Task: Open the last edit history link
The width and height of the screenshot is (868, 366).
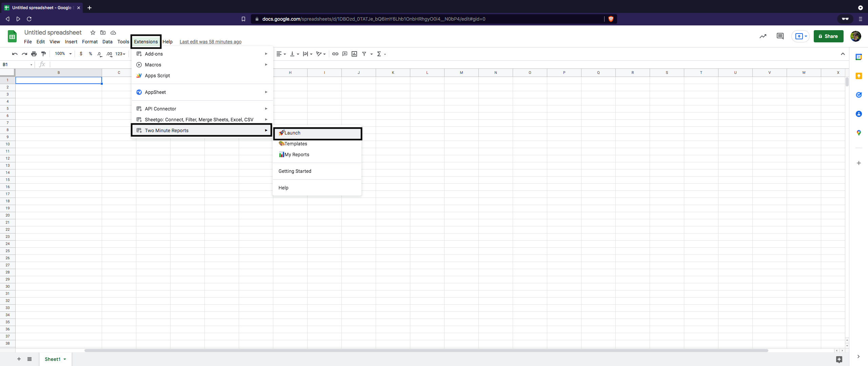Action: point(211,42)
